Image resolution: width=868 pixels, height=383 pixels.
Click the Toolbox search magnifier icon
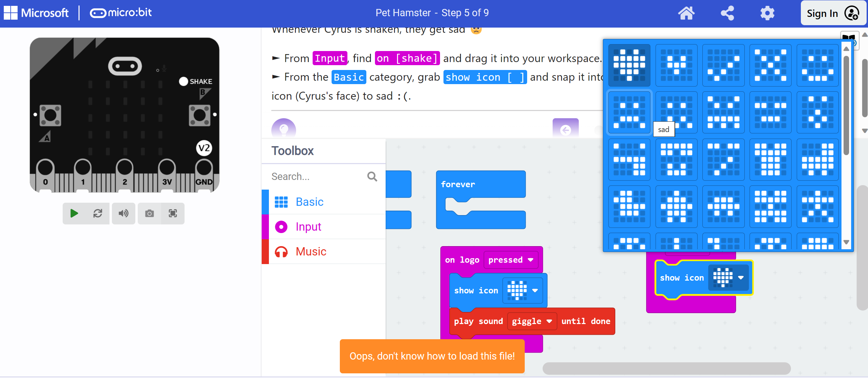point(372,176)
